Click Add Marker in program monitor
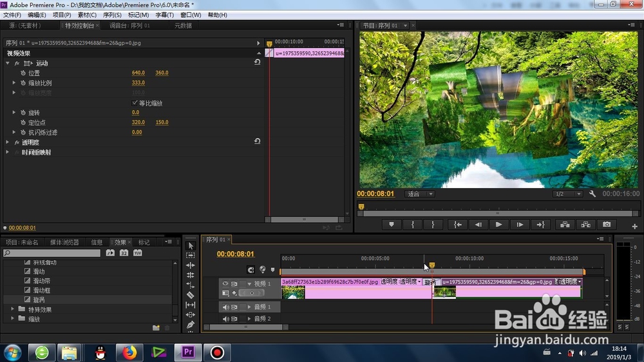The width and height of the screenshot is (644, 362). coord(392,224)
